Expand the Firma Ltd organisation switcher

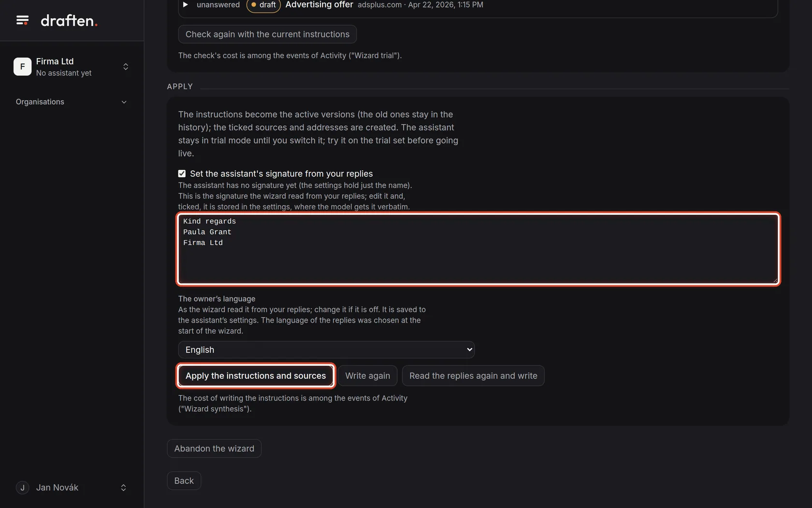(126, 67)
